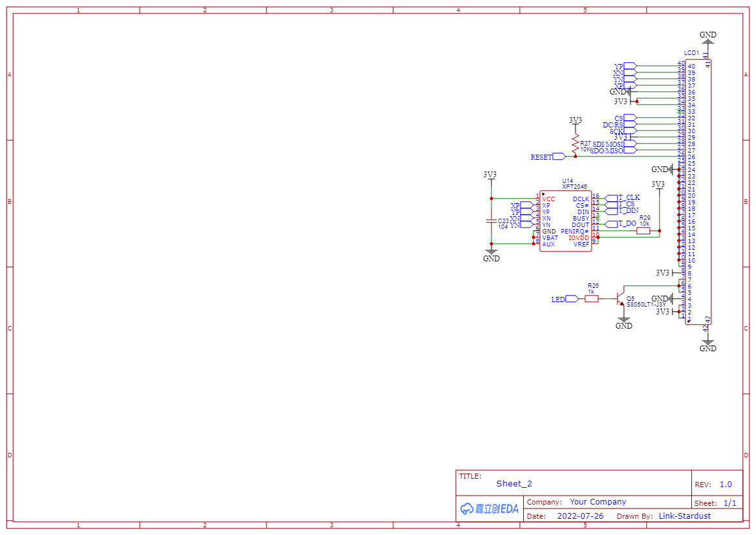Screen dimensions: 756x535
Task: Click the VBAT pin name
Action: pos(550,238)
